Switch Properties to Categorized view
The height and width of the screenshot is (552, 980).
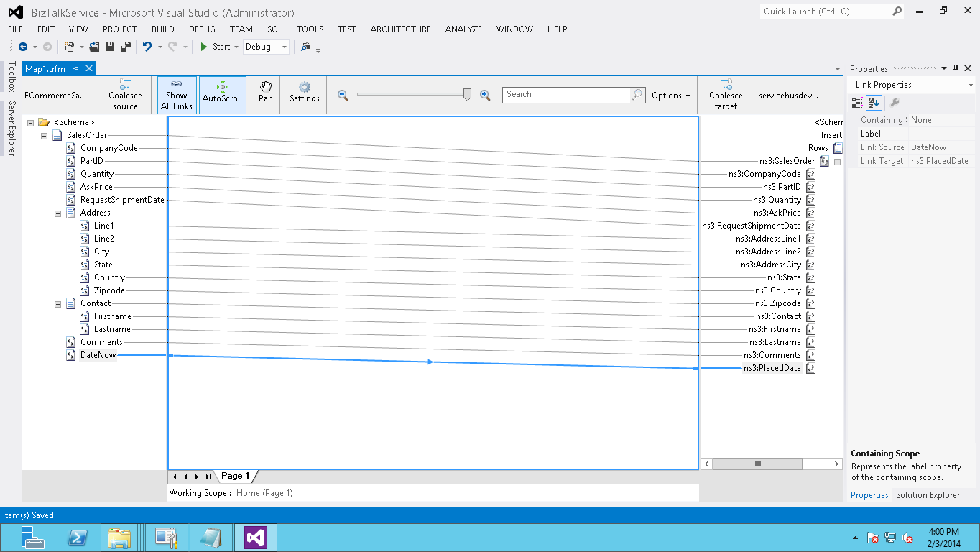857,103
